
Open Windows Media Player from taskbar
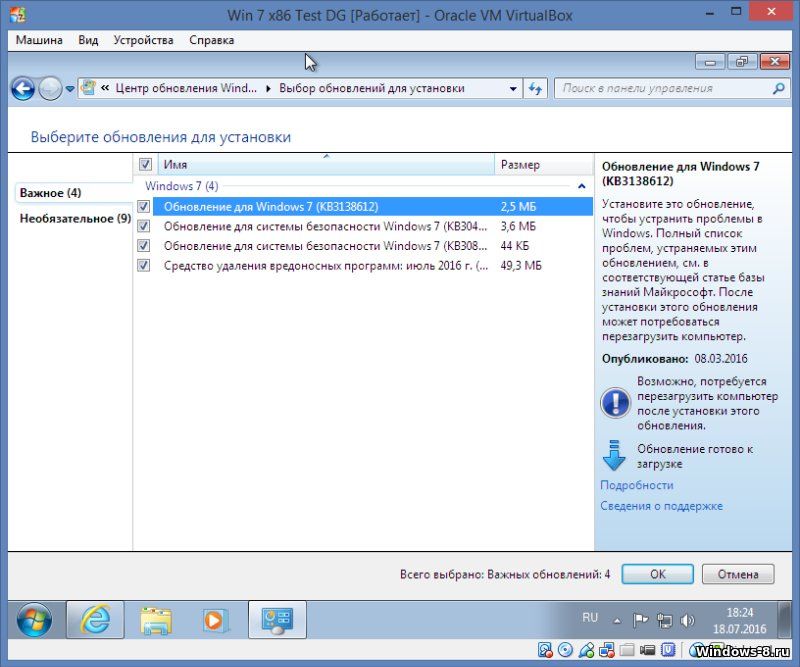(x=215, y=621)
